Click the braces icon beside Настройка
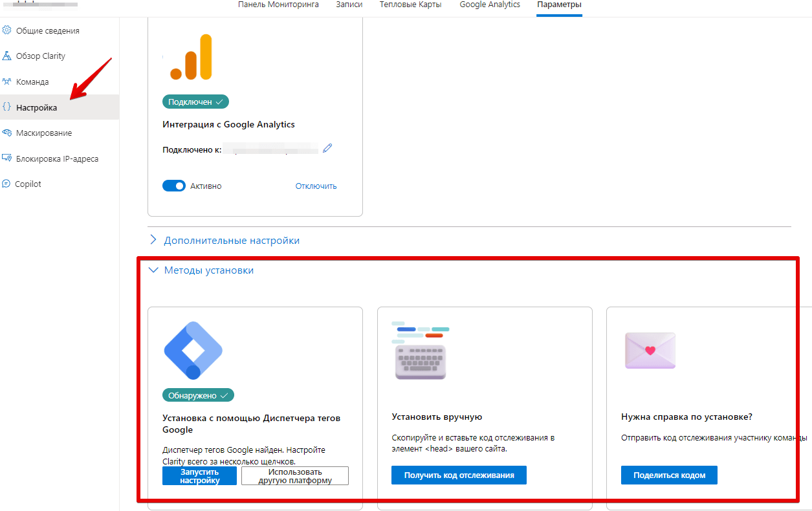812x511 pixels. point(6,107)
